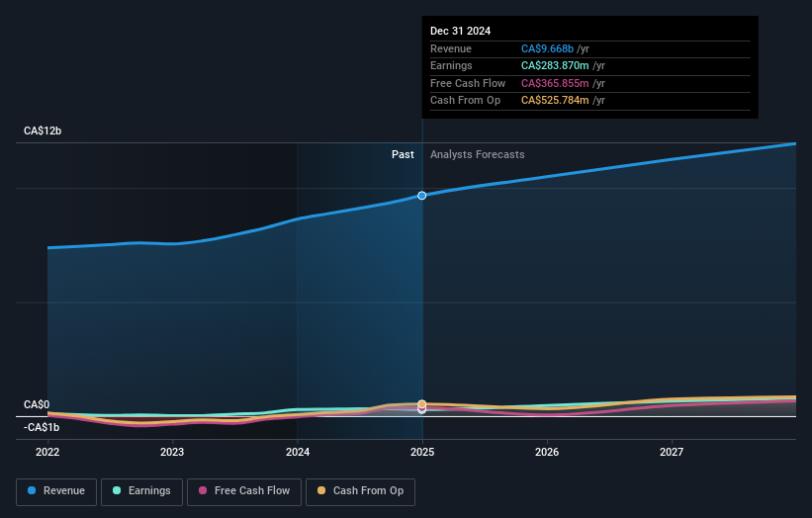This screenshot has height=518, width=812.
Task: Select the 2025 x-axis label
Action: [422, 453]
